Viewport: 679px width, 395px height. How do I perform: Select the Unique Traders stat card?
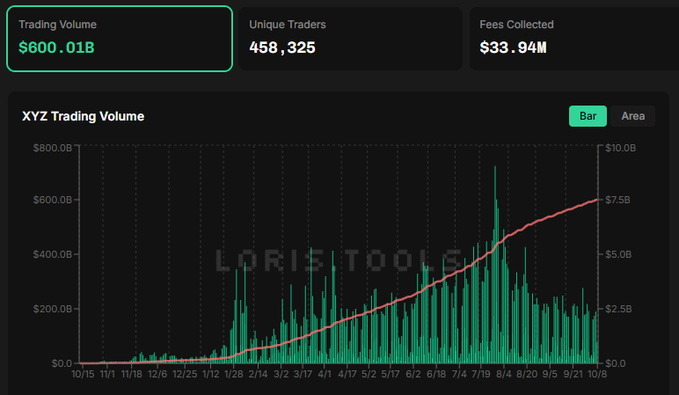click(x=350, y=39)
